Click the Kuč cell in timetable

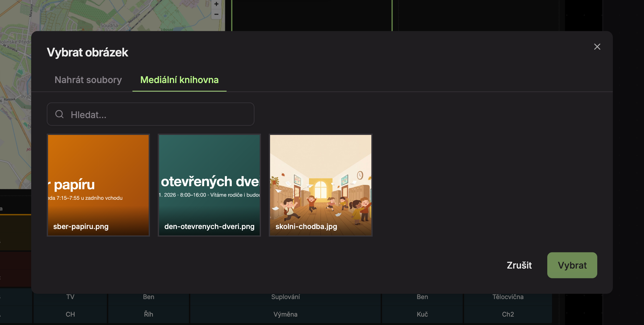tap(422, 314)
